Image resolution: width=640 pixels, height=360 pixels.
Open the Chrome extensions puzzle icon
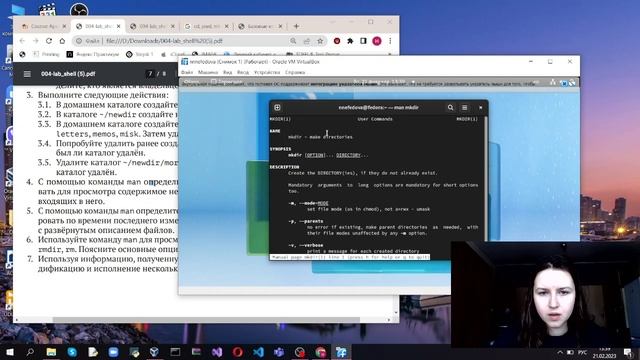350,41
